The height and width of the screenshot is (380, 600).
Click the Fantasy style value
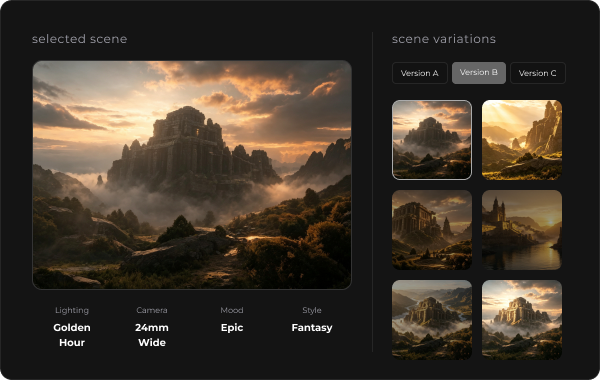pos(312,328)
